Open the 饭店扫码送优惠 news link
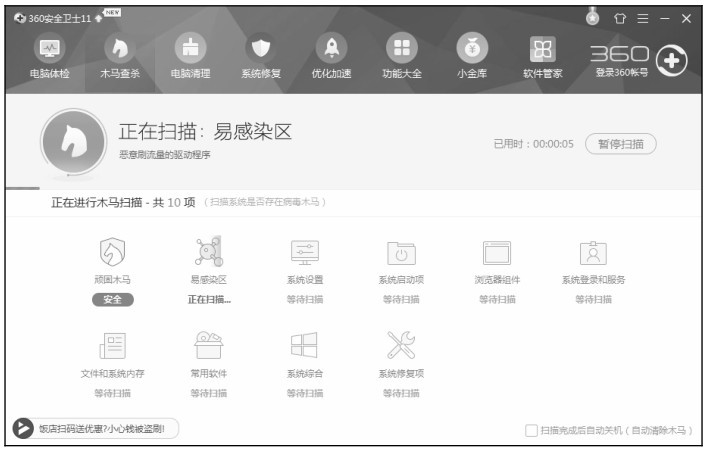The width and height of the screenshot is (706, 449). point(101,429)
